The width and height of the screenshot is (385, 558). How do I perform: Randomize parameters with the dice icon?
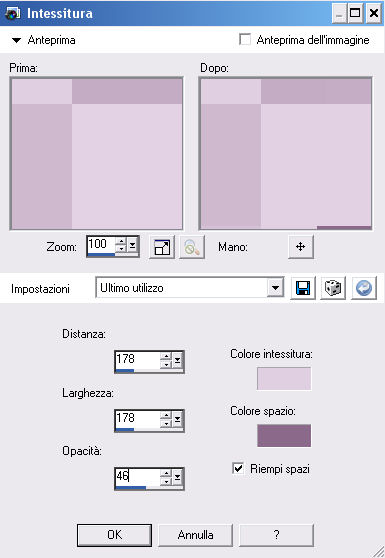pyautogui.click(x=333, y=288)
